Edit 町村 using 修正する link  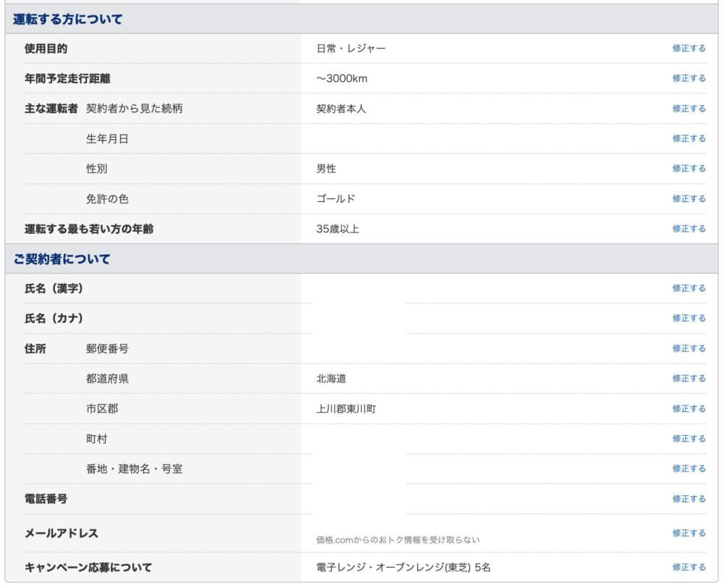coord(689,439)
